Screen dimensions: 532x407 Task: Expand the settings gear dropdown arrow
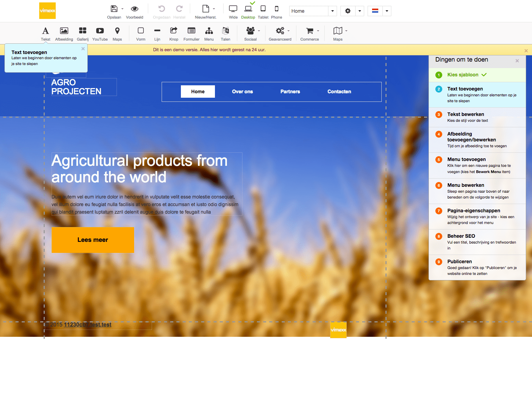360,11
